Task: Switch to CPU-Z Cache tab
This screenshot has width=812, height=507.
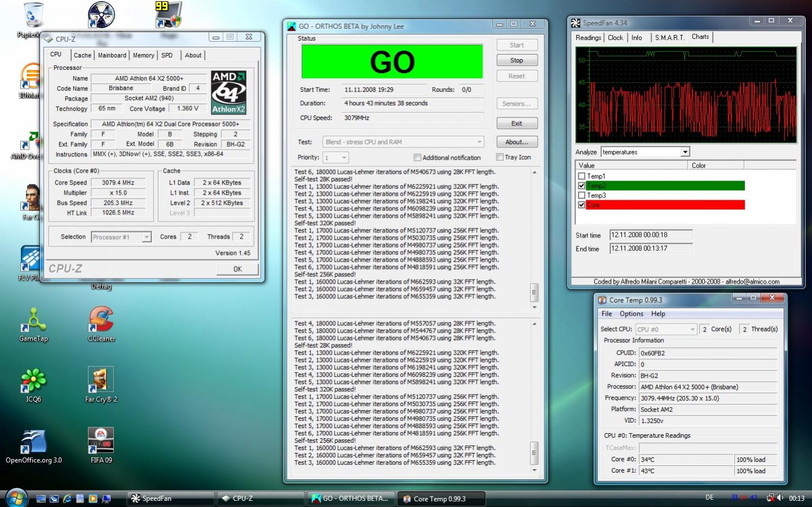Action: point(82,55)
